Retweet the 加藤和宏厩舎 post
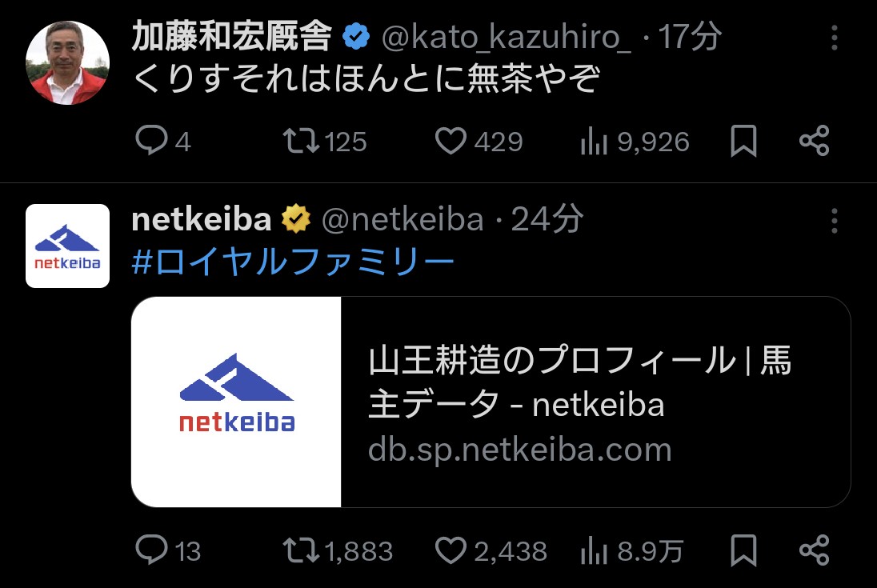The image size is (877, 588). (299, 142)
